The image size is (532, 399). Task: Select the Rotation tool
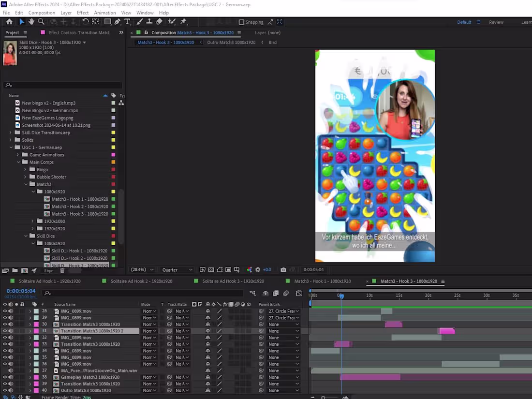[85, 22]
